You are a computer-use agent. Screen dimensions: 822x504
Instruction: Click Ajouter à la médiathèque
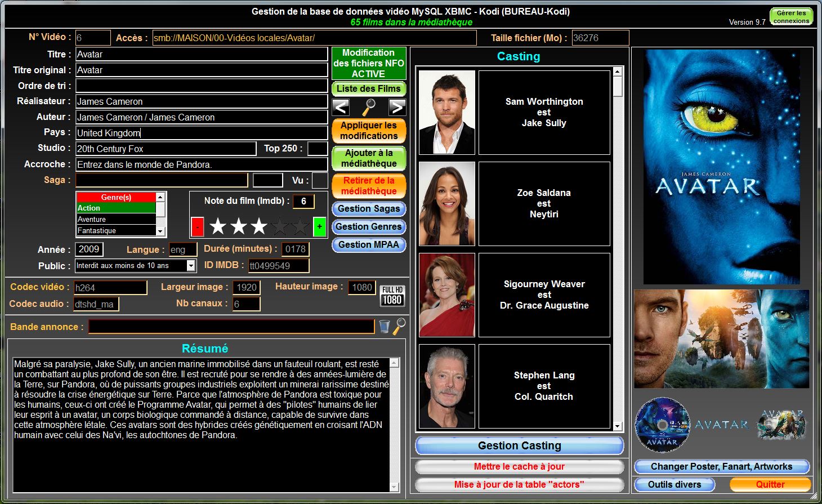(x=369, y=158)
